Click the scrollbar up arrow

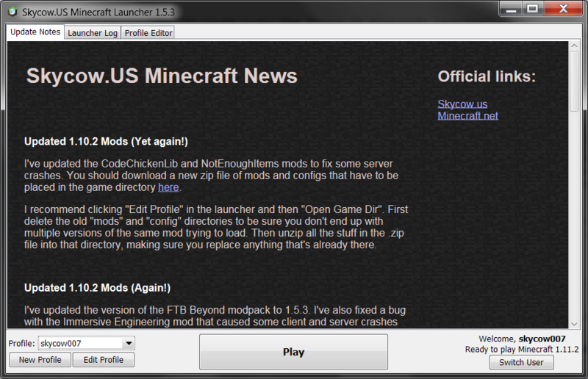tap(574, 46)
